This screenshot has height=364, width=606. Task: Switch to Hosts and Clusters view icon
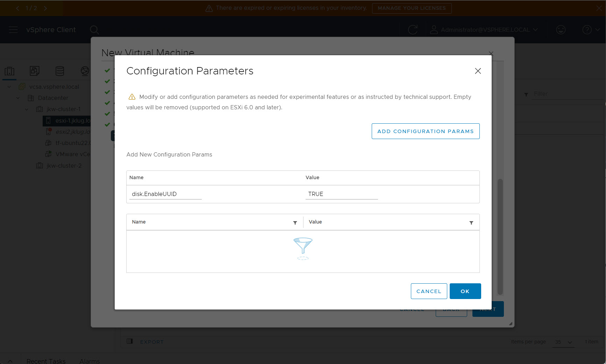click(9, 71)
